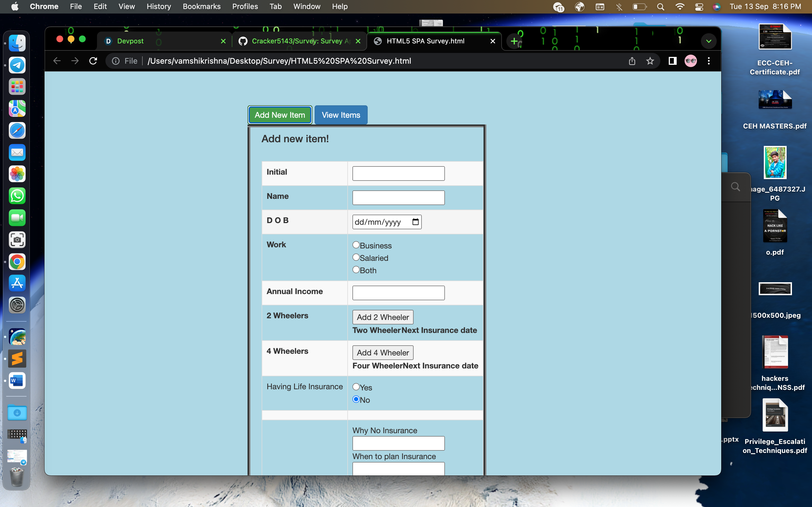Image resolution: width=812 pixels, height=507 pixels.
Task: Click the Add 4 Wheeler button
Action: tap(383, 352)
